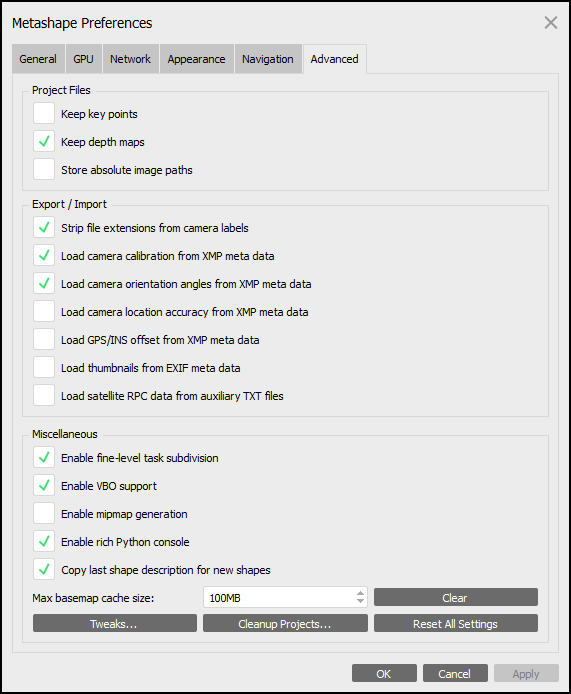Check Load thumbnails from EXIF meta data
571x694 pixels.
coord(44,367)
